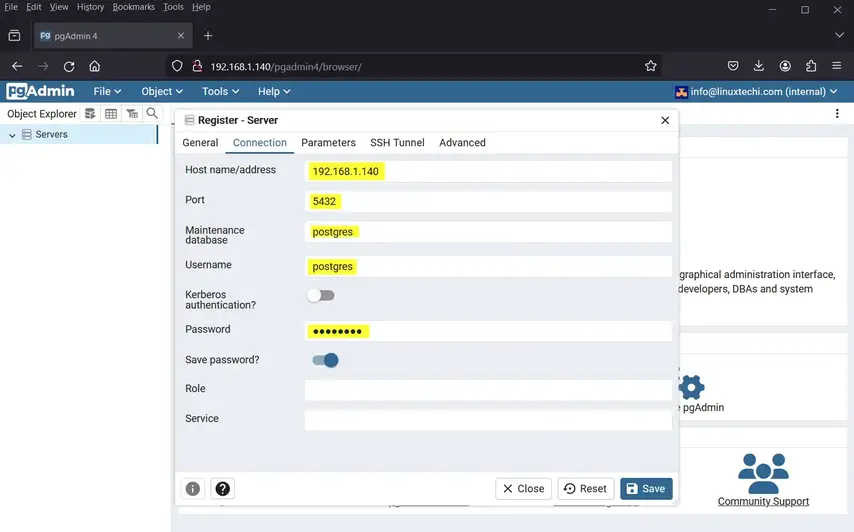Click the info icon in dialog footer
Screen dimensions: 854x532
(x=193, y=489)
